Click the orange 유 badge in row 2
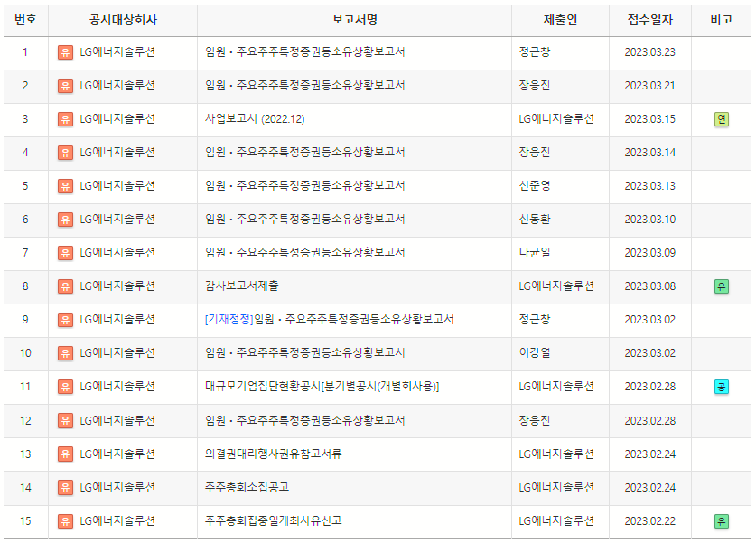756x543 pixels. [x=65, y=86]
